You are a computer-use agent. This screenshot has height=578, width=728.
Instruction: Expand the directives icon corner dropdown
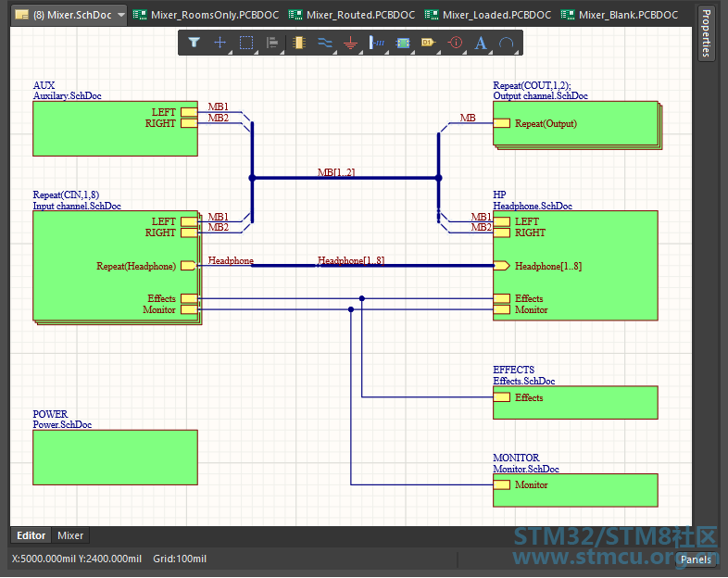click(x=465, y=53)
